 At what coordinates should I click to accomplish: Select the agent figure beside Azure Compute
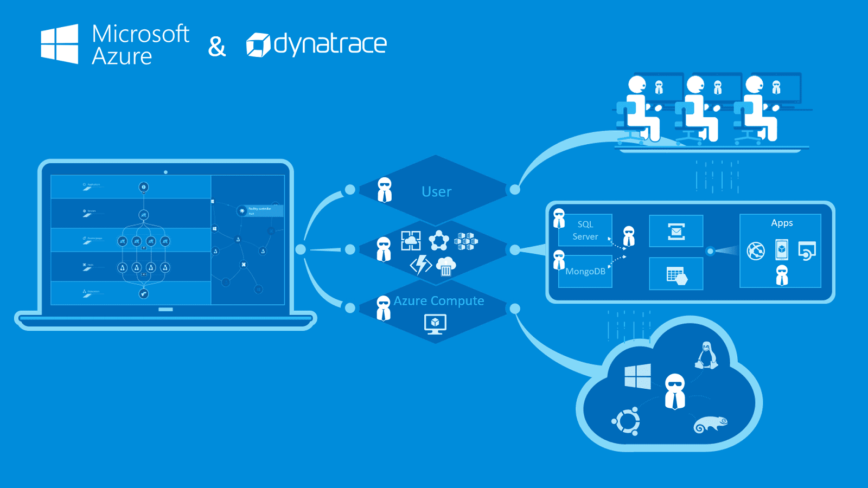[384, 308]
